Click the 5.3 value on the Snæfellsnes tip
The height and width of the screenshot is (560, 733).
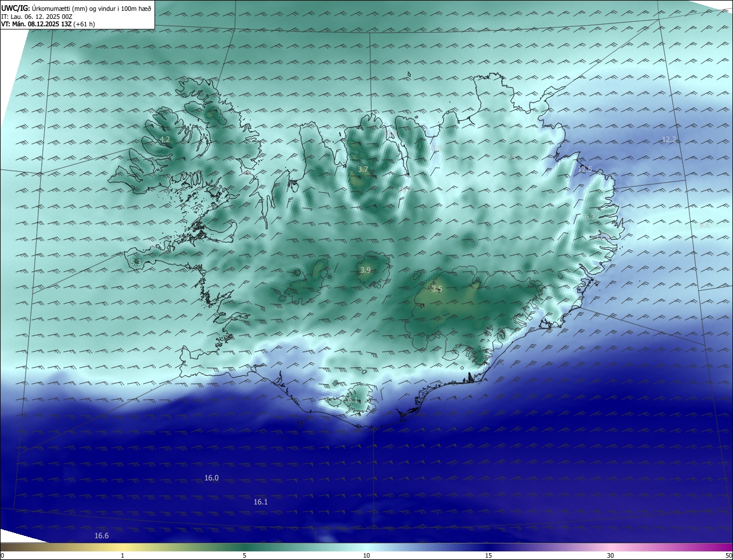click(x=136, y=262)
